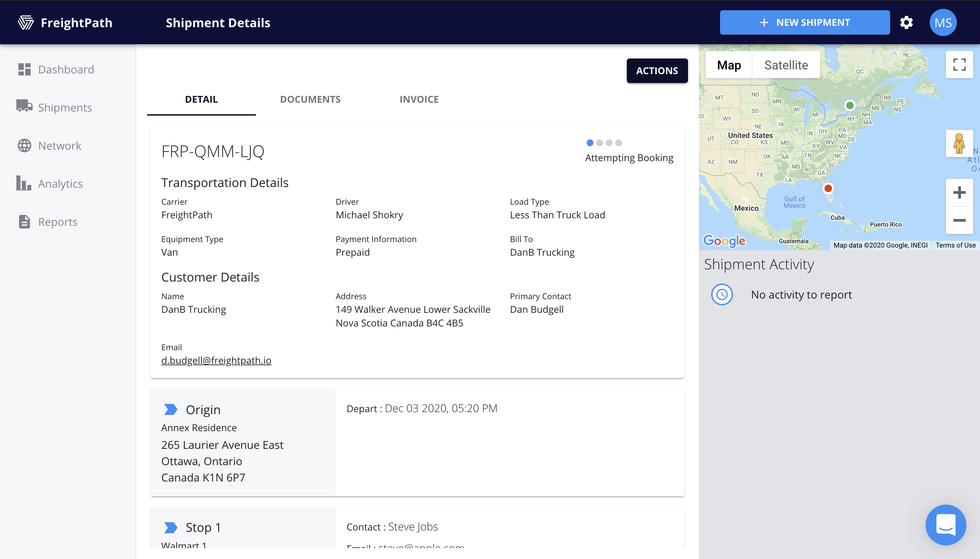
Task: Click No activity to report text
Action: click(801, 294)
